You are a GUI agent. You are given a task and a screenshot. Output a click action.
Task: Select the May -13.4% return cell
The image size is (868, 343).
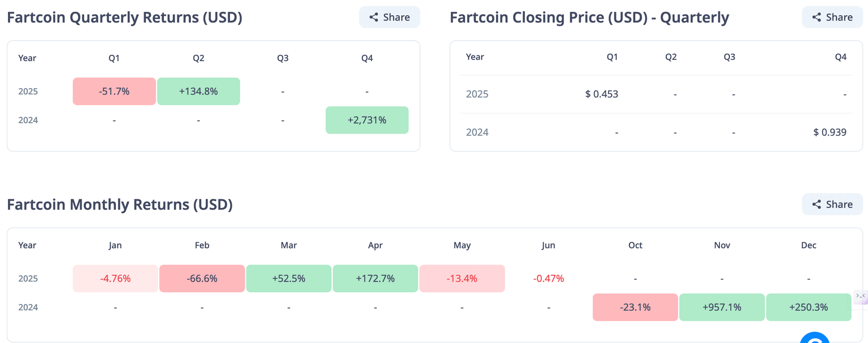point(462,279)
